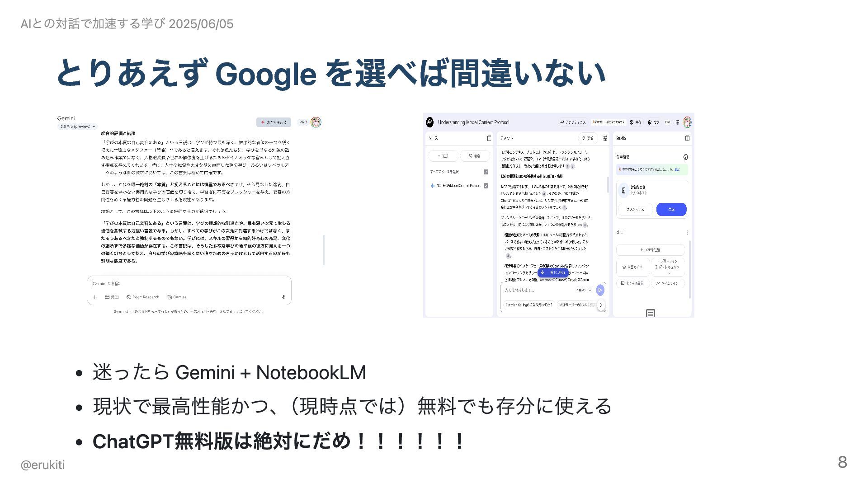Open the 2.5 Pro model dropdown
868x488 pixels.
pos(78,127)
